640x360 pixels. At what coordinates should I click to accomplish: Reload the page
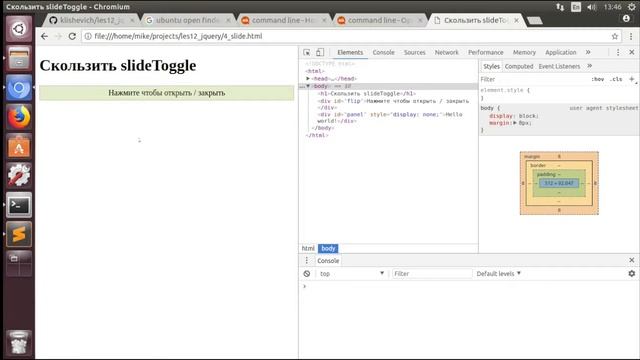pyautogui.click(x=72, y=36)
